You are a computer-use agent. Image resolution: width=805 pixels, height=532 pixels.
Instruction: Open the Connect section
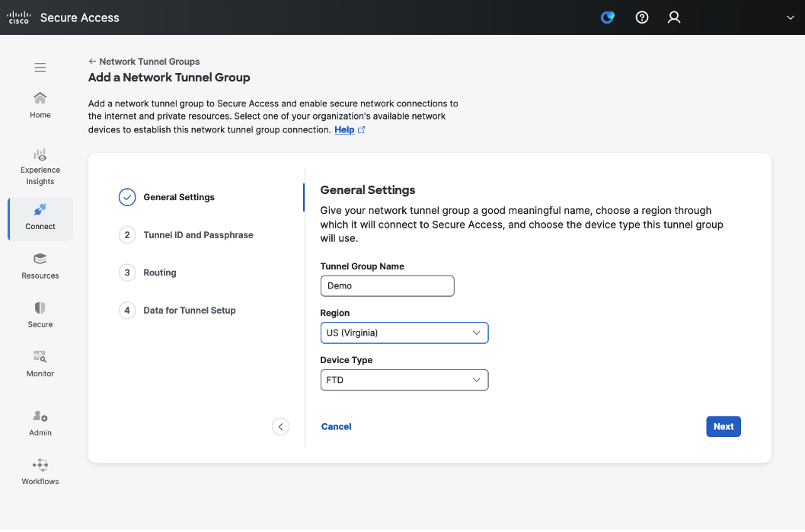(40, 218)
